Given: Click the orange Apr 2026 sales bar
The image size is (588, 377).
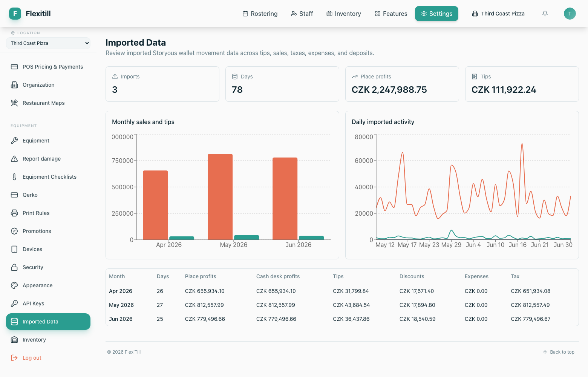Looking at the screenshot, I should click(155, 205).
